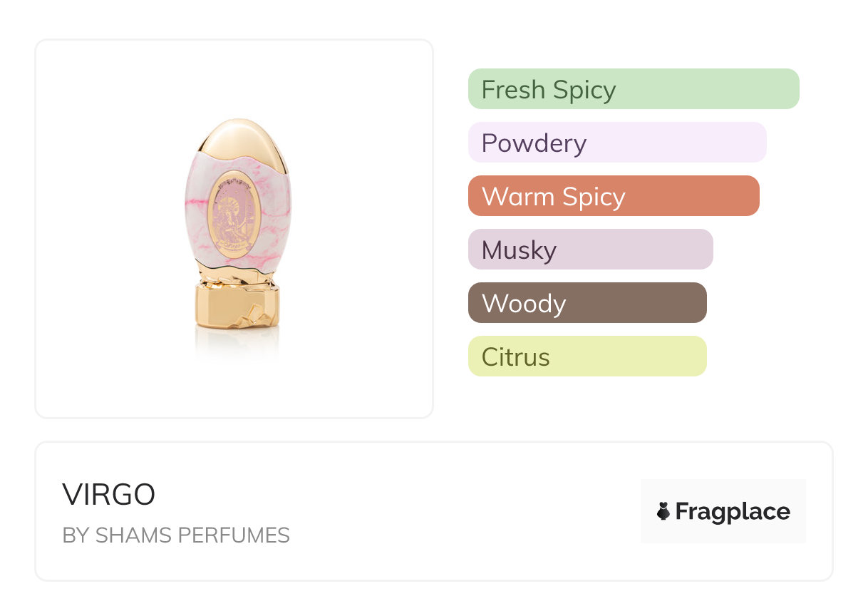Click the brown Woody accord bar
Viewport: 868px width, 616px height.
point(587,303)
